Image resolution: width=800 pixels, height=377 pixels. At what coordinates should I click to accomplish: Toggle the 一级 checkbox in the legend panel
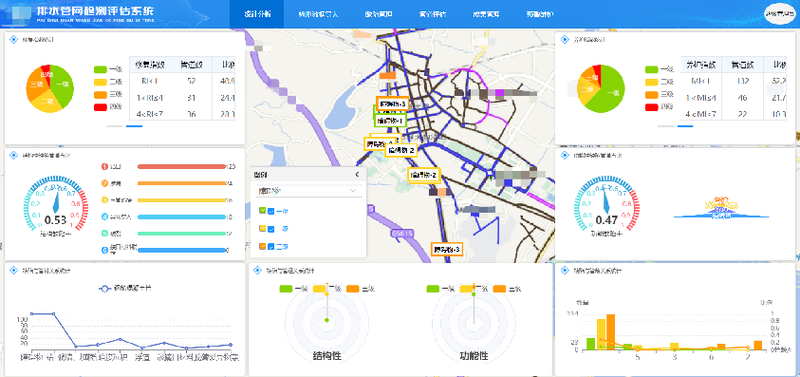pos(271,211)
